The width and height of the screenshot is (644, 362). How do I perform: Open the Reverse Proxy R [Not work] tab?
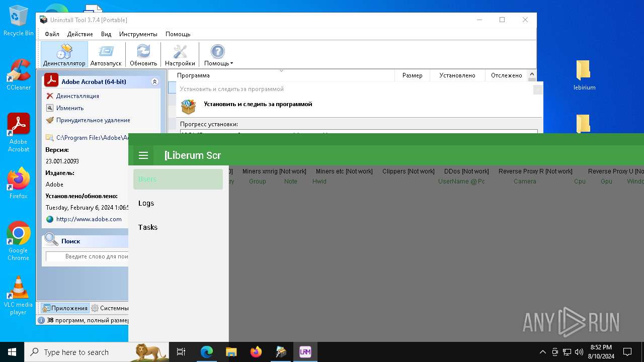[x=535, y=171]
